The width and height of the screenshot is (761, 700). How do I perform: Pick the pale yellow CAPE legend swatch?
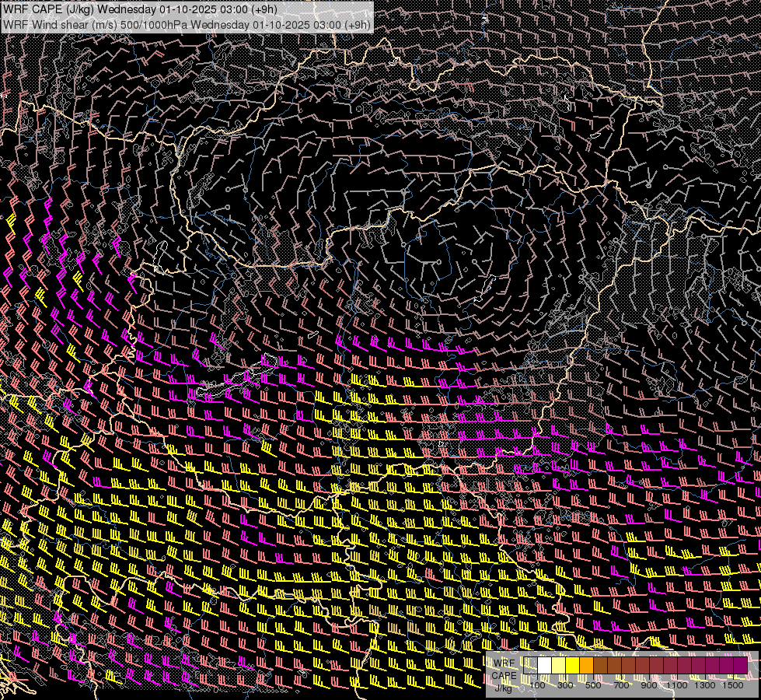(559, 666)
